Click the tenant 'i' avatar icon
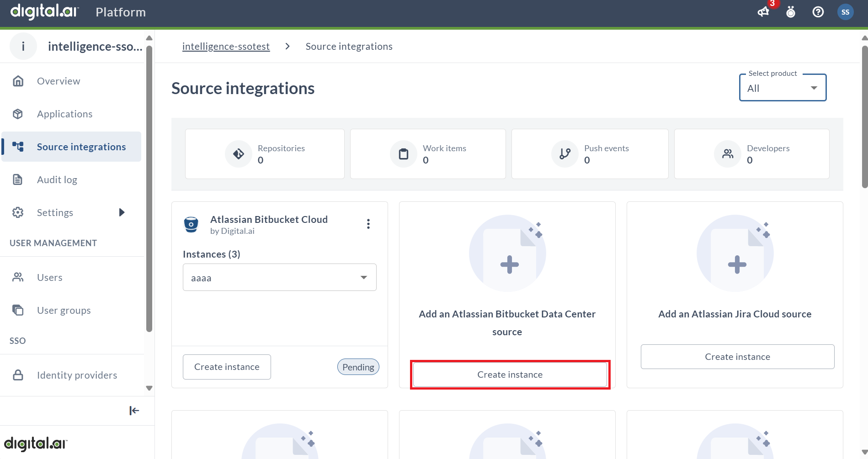This screenshot has height=459, width=868. pyautogui.click(x=23, y=46)
